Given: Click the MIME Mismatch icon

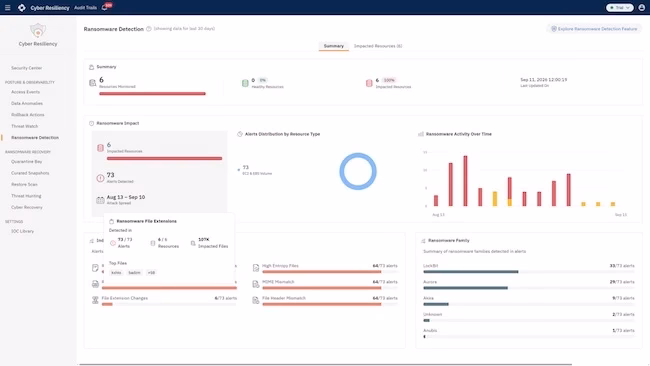Looking at the screenshot, I should pos(256,284).
